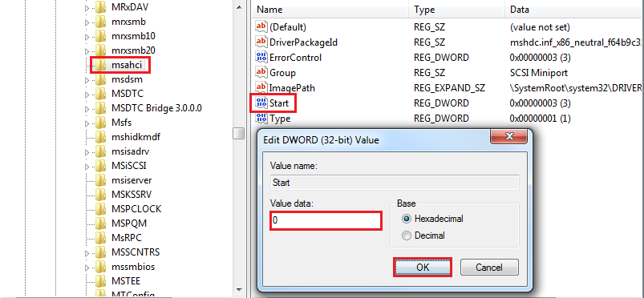This screenshot has height=298, width=644.
Task: Click the tree pane vertical scrollbar thumb
Action: pos(239,134)
